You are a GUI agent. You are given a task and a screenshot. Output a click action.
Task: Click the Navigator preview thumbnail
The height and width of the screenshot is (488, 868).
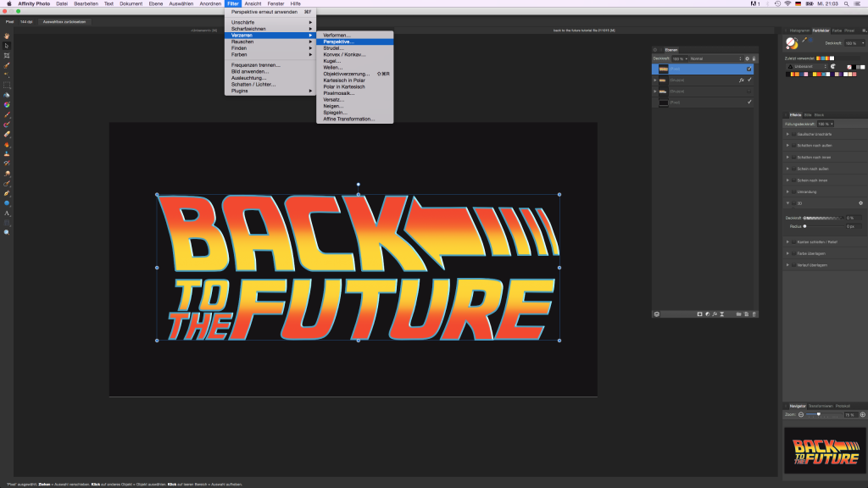[825, 451]
